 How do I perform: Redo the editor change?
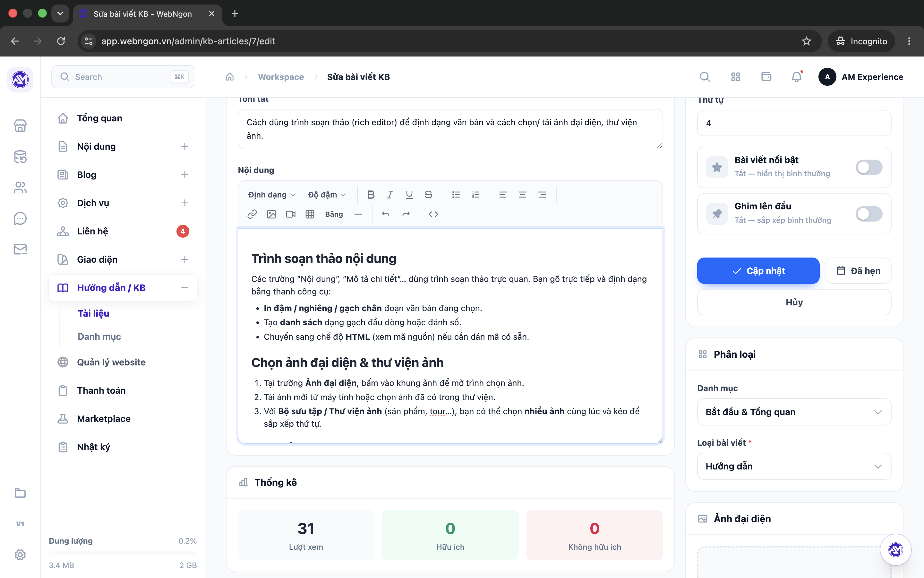coord(406,214)
